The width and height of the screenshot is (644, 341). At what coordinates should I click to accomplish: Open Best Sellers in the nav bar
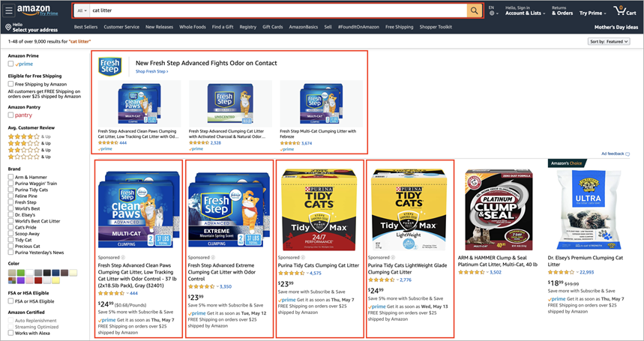point(85,27)
